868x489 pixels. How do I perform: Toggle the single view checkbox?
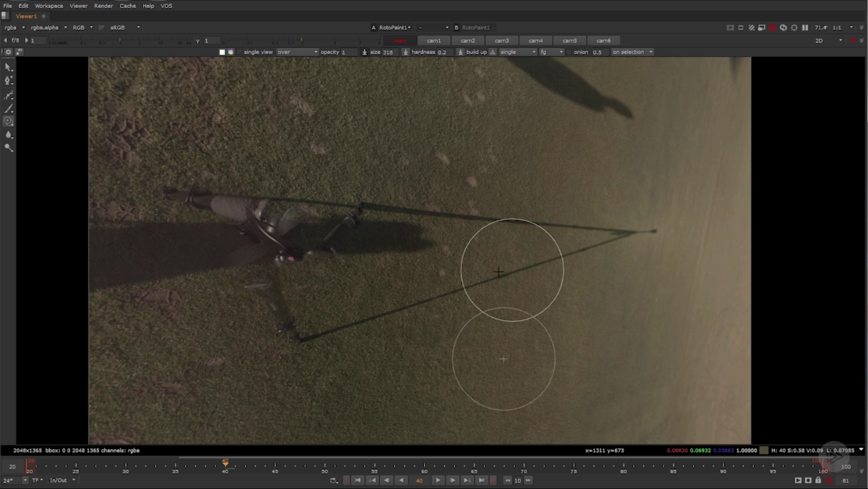click(240, 52)
